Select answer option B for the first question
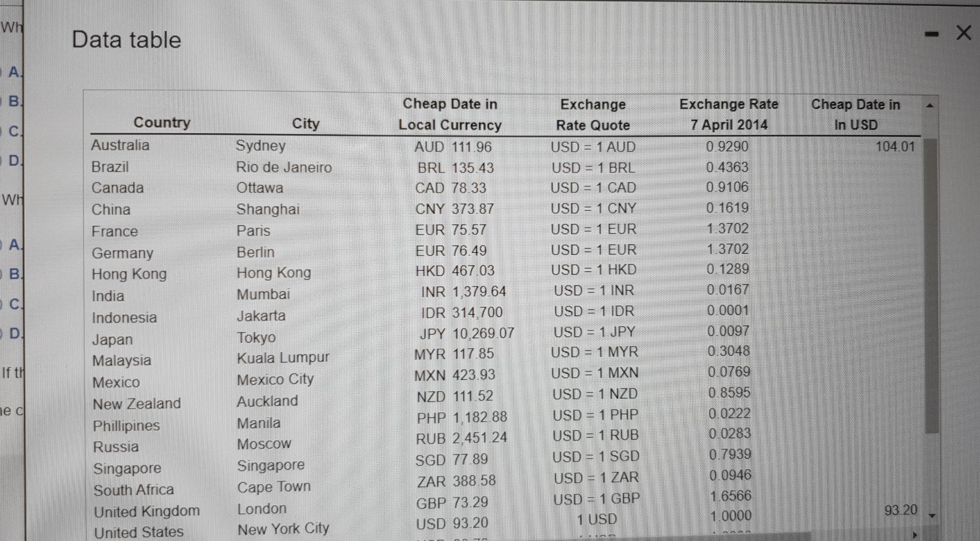 pos(15,102)
